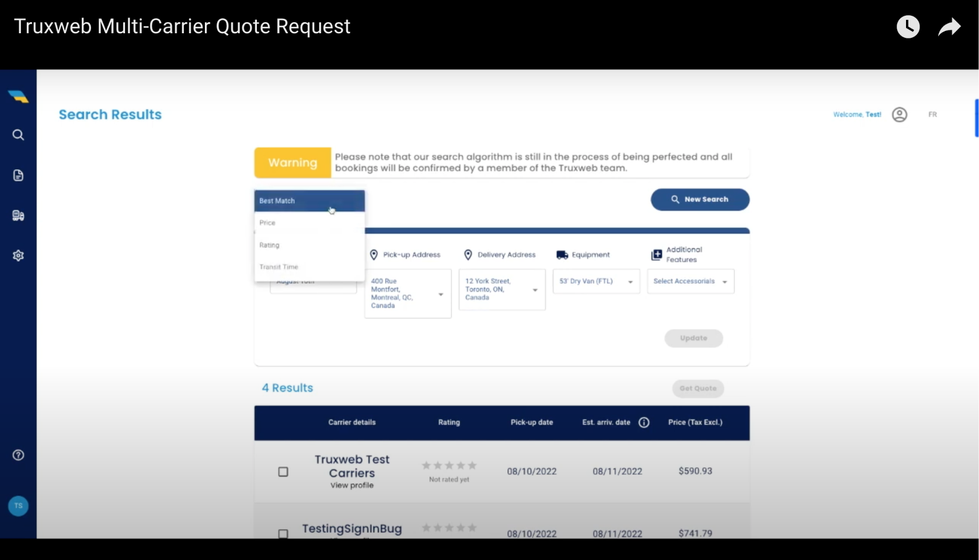Click the TestingSignInBug carrier name
Screen dimensions: 979x560
(352, 528)
